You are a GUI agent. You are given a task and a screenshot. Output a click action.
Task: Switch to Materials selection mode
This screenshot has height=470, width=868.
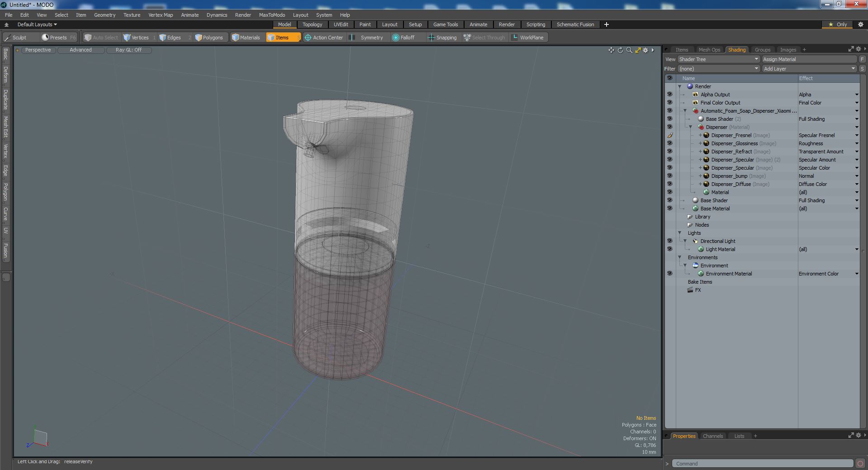click(x=247, y=38)
